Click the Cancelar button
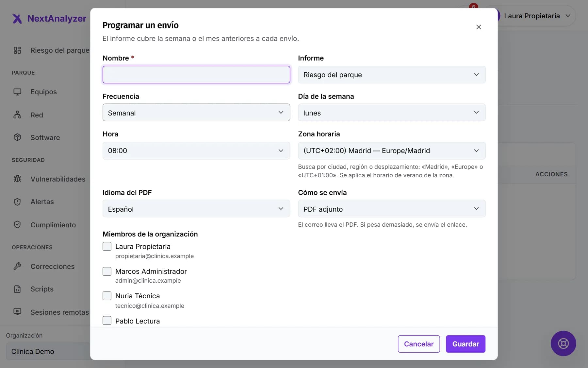 click(419, 344)
